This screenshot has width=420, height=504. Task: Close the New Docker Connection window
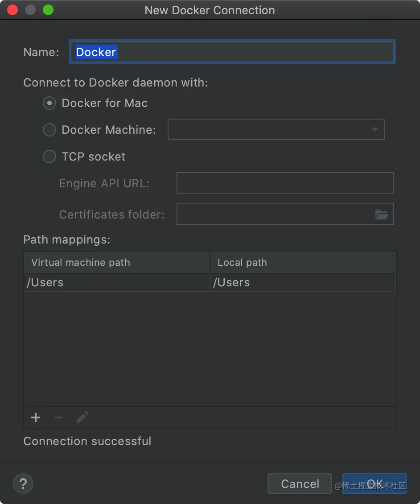click(x=12, y=10)
